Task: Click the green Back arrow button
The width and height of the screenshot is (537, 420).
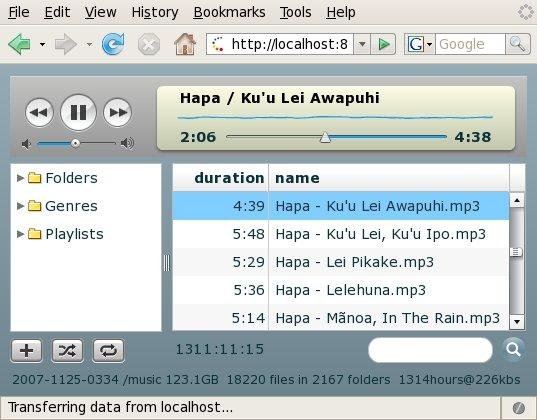Action: (x=20, y=44)
